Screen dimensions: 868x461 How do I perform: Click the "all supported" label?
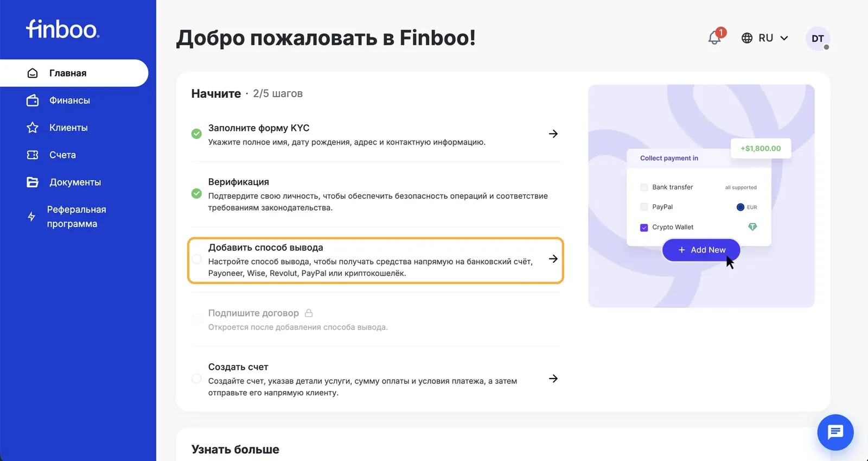click(741, 187)
